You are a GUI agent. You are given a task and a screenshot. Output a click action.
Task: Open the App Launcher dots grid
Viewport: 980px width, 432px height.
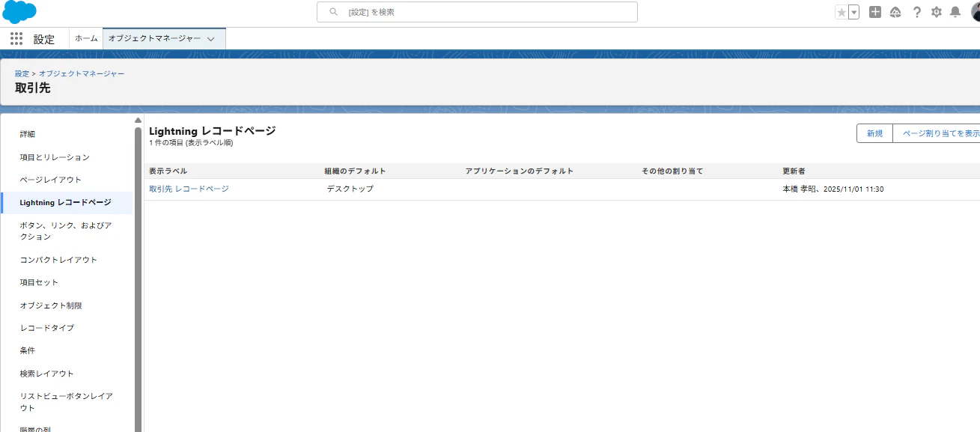click(x=16, y=39)
